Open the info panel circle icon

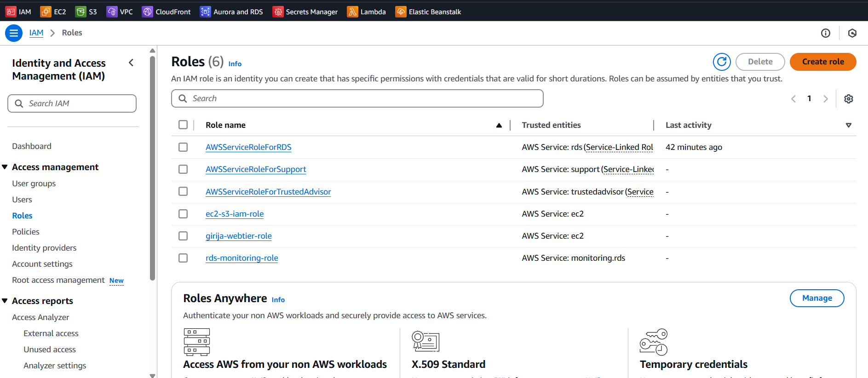826,33
